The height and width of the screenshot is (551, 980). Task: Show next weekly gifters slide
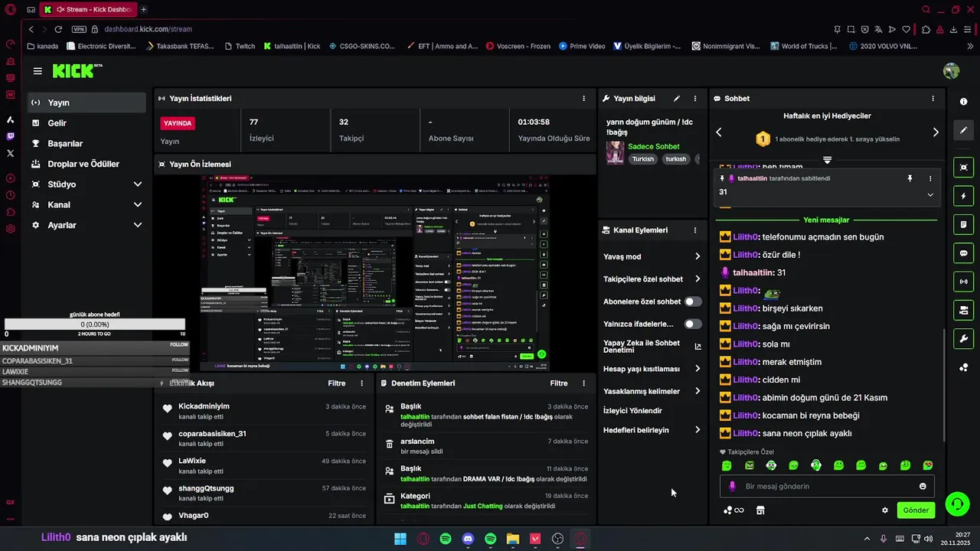point(936,132)
